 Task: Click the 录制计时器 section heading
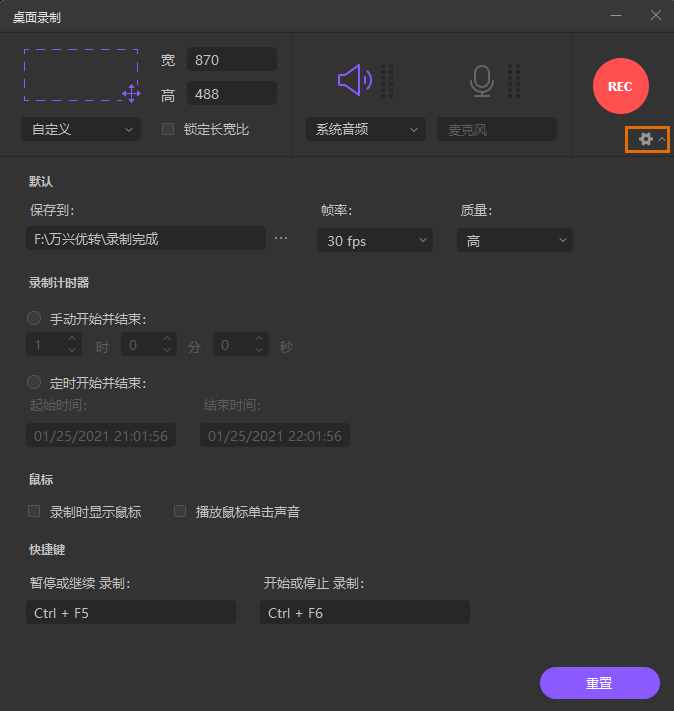click(59, 282)
